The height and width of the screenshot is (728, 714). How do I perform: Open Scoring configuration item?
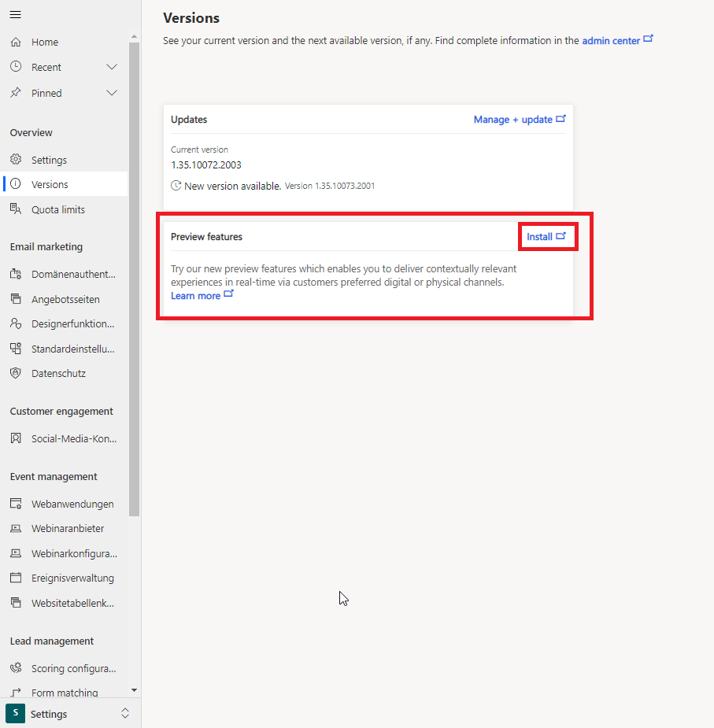point(73,668)
